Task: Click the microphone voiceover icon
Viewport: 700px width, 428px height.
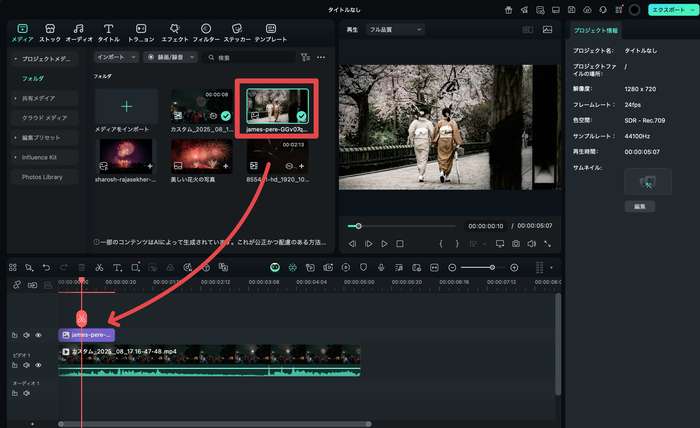Action: (381, 267)
